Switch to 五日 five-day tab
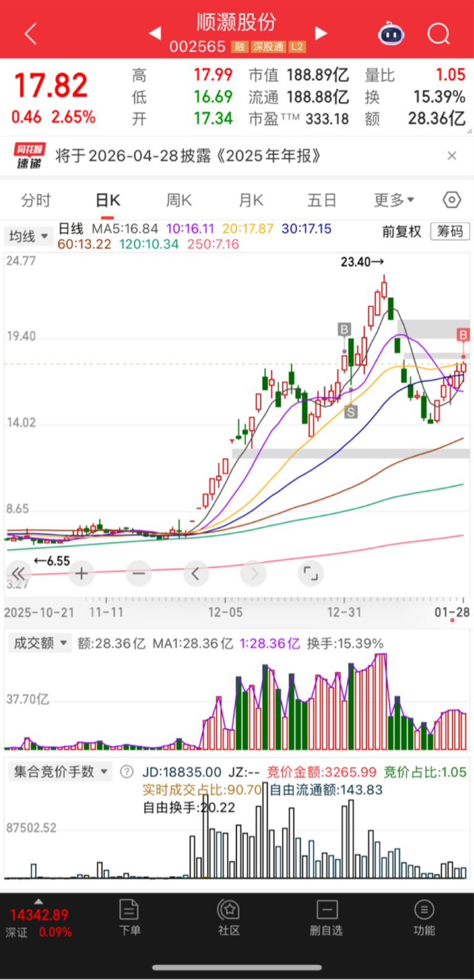The width and height of the screenshot is (474, 980). pos(322,200)
